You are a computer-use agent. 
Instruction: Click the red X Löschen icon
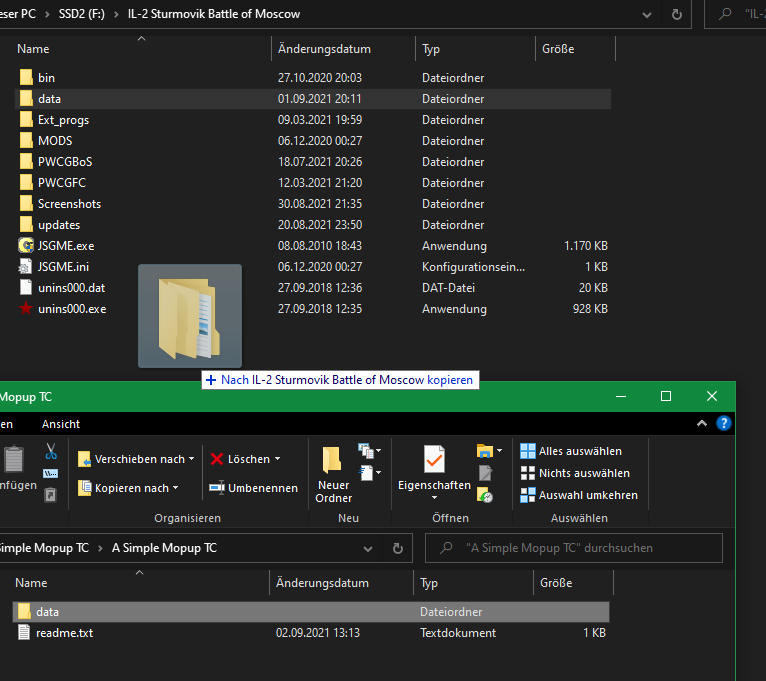[217, 459]
